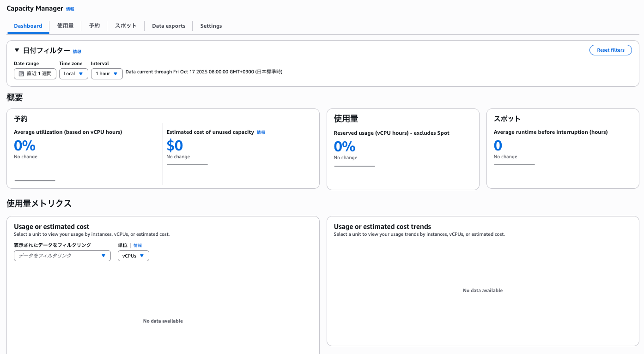Click 情報 link beside 日付フィルター heading
Screen dimensions: 644x354
tap(77, 52)
